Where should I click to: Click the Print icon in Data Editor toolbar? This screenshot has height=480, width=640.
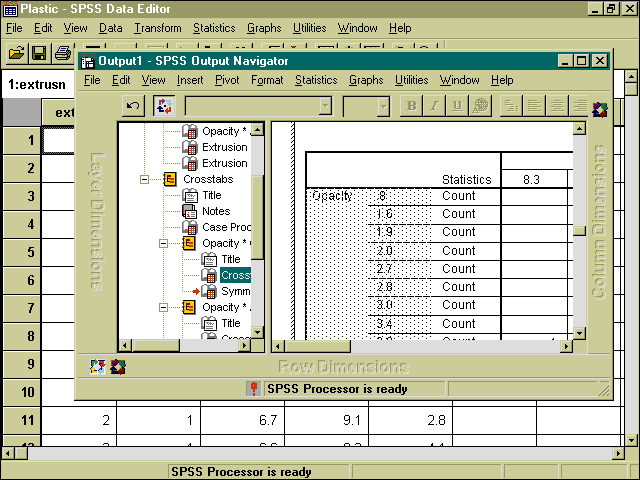coord(62,52)
